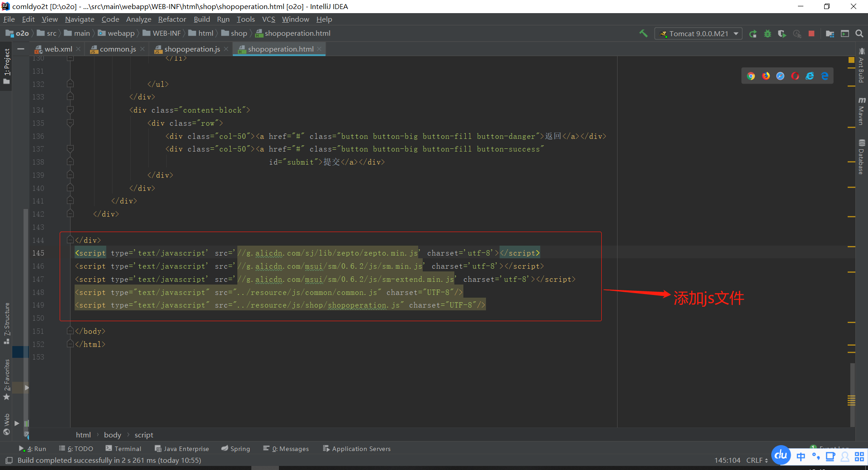The width and height of the screenshot is (868, 470).
Task: Toggle fold marker at line 152 closing html
Action: point(70,344)
